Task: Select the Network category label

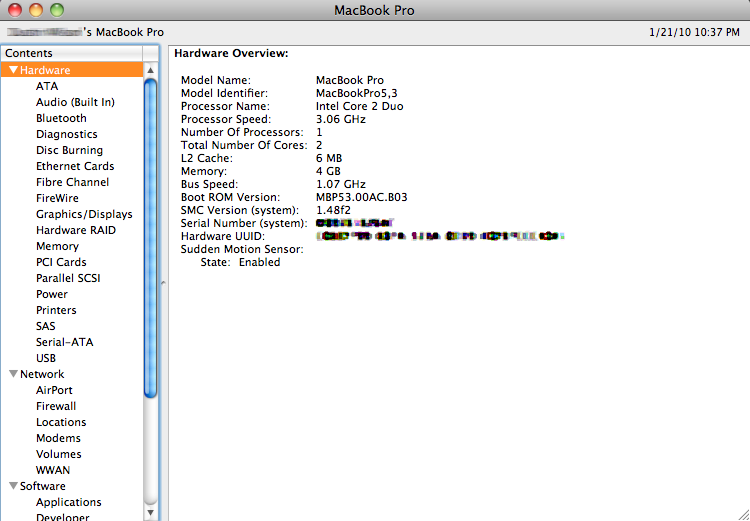Action: 42,374
